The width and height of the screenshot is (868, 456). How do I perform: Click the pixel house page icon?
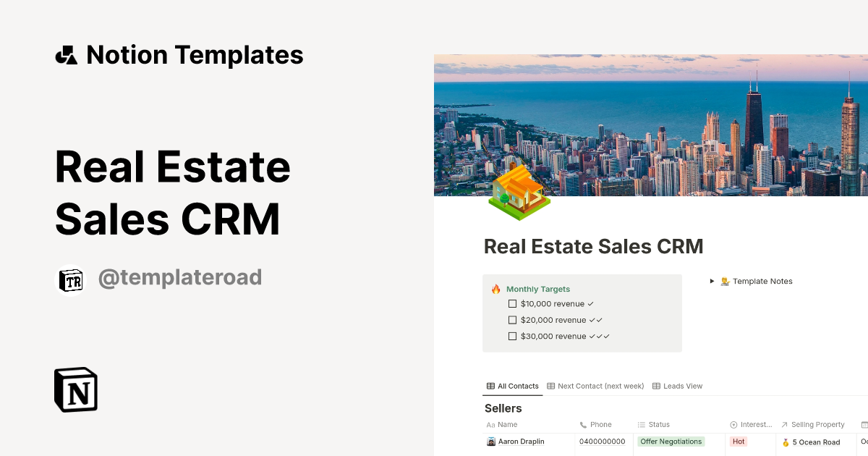tap(519, 192)
